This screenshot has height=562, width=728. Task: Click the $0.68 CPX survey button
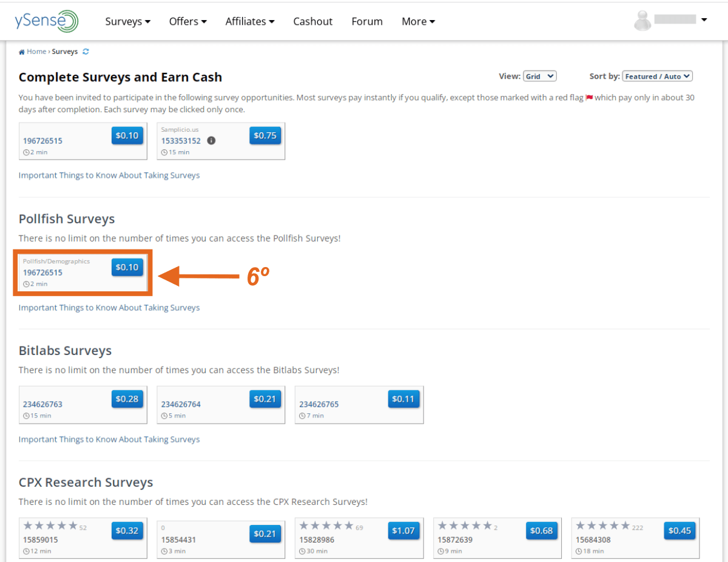(x=542, y=530)
